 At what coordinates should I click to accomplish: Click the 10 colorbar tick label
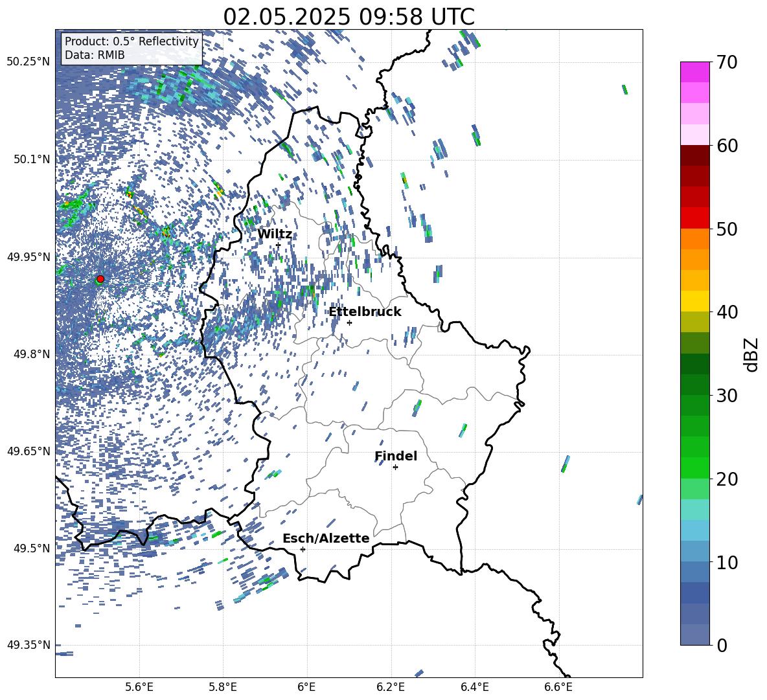(727, 562)
